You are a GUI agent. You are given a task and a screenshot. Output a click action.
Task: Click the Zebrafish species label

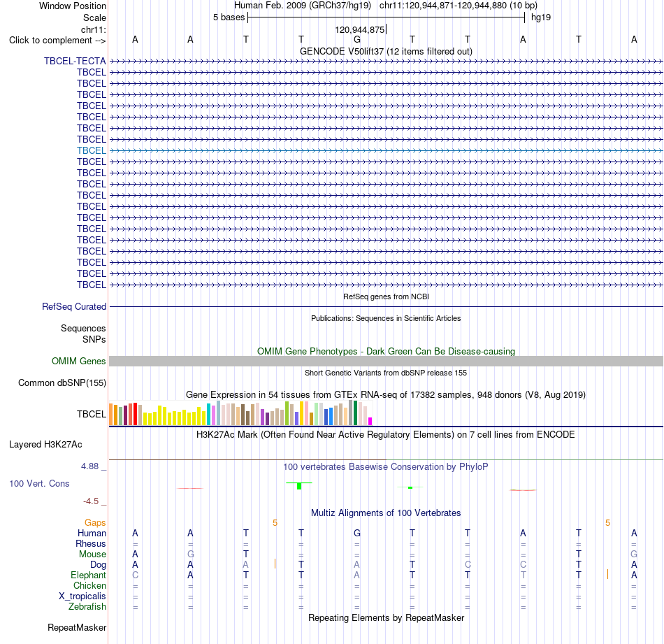pyautogui.click(x=87, y=607)
